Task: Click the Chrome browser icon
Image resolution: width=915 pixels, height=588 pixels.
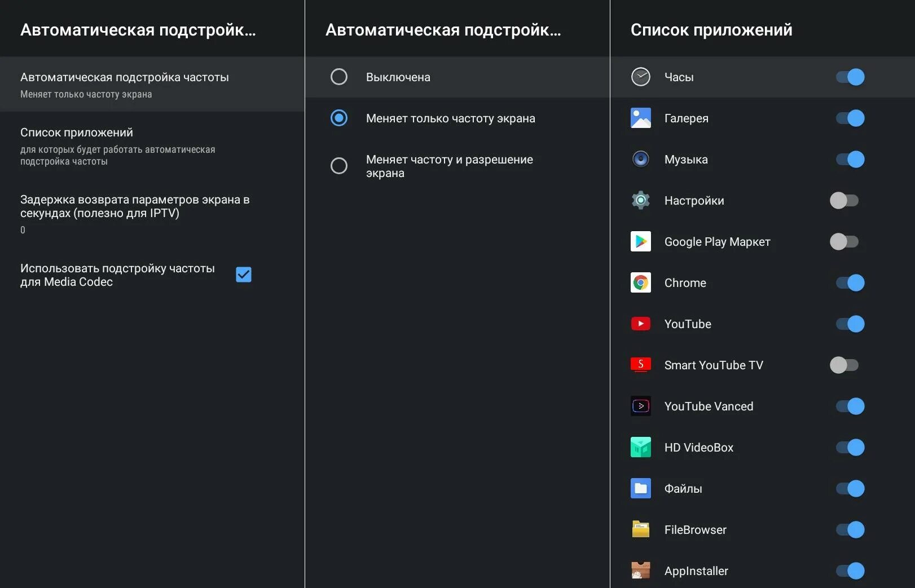Action: pos(640,282)
